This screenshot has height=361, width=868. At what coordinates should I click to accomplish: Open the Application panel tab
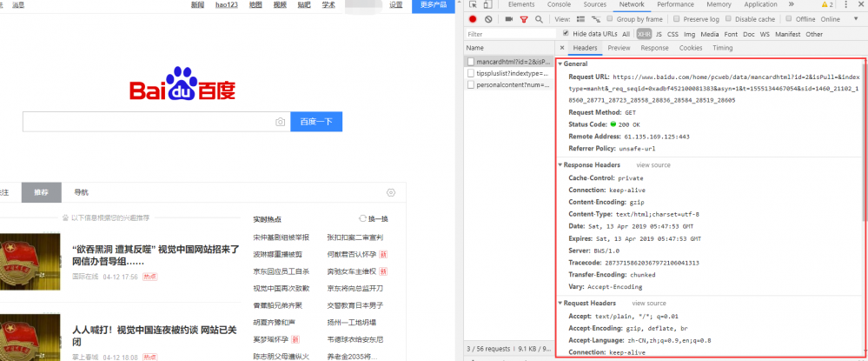760,4
